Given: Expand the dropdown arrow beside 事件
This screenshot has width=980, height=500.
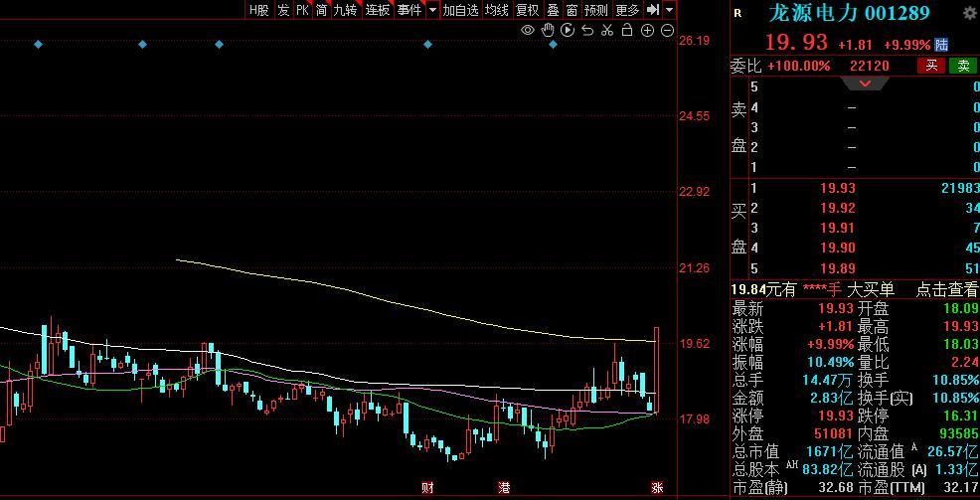Looking at the screenshot, I should tap(432, 10).
